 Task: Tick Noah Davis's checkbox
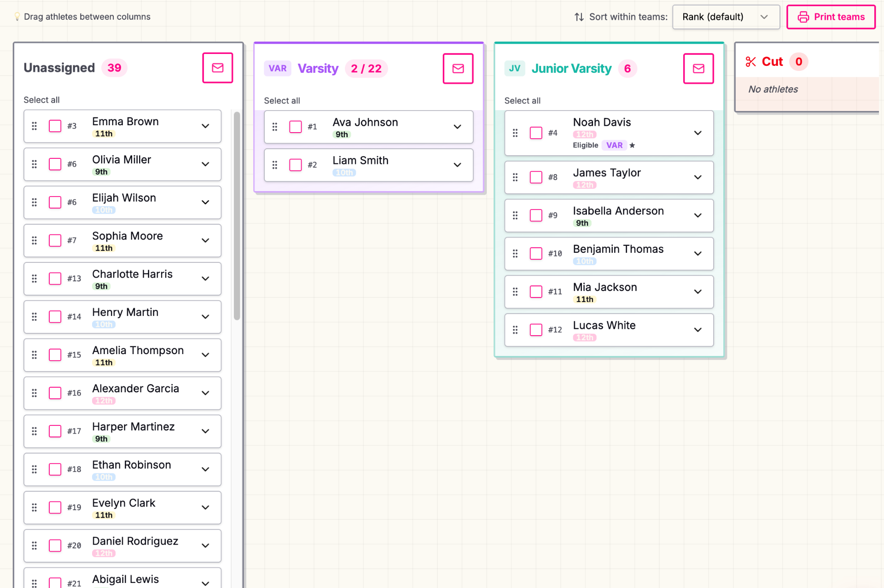[535, 133]
